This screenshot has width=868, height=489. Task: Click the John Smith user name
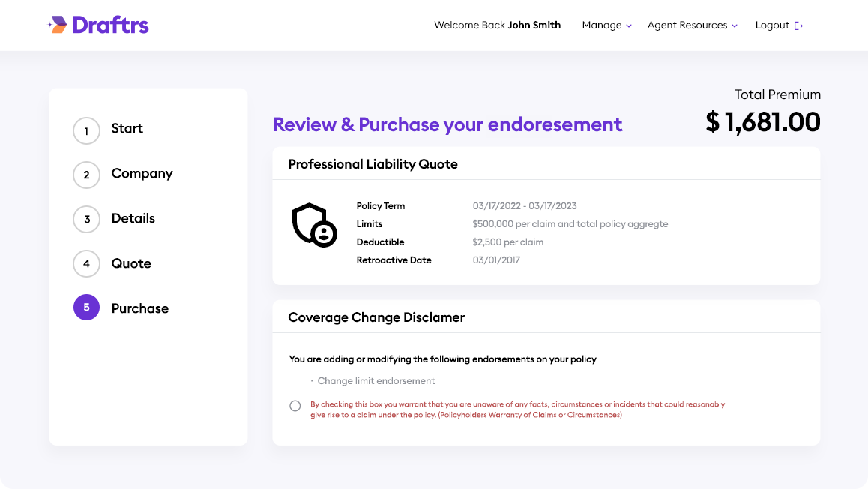point(534,25)
